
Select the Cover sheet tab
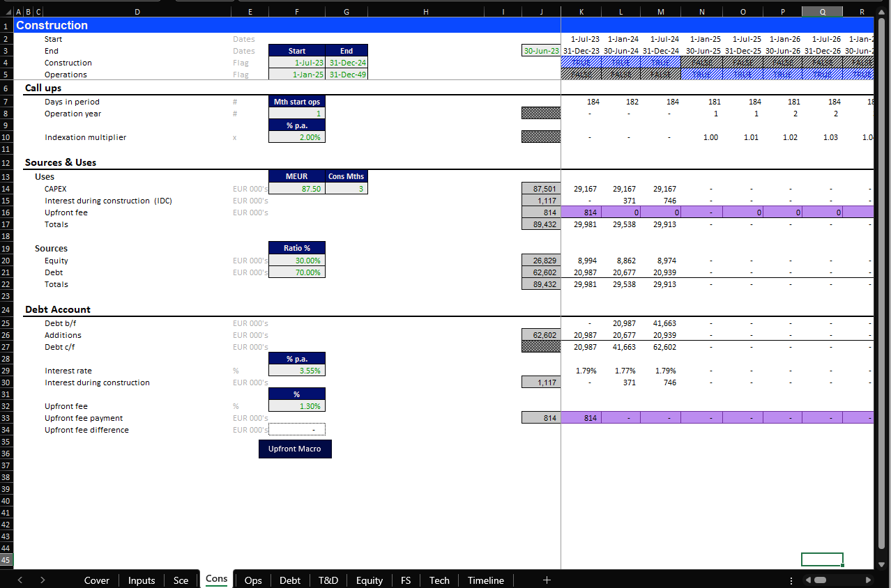[97, 580]
